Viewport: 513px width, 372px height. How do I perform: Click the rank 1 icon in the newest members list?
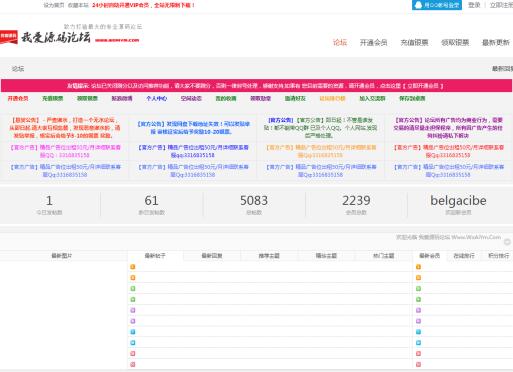418,267
